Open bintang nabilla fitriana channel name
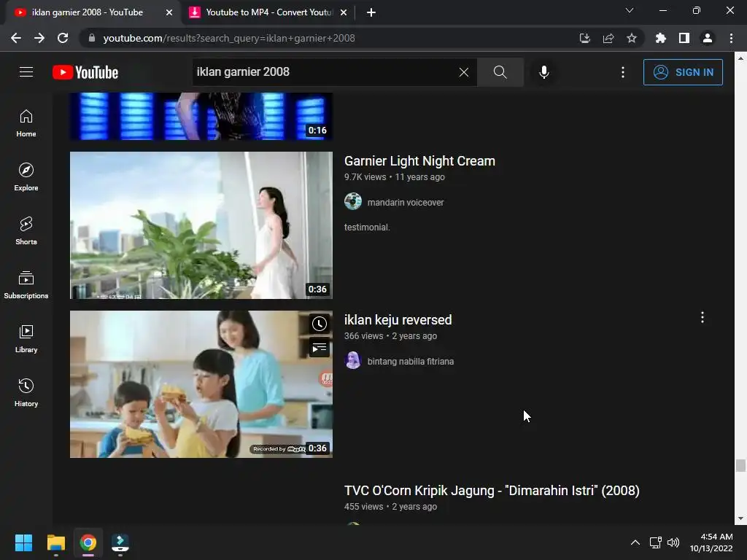 point(411,362)
